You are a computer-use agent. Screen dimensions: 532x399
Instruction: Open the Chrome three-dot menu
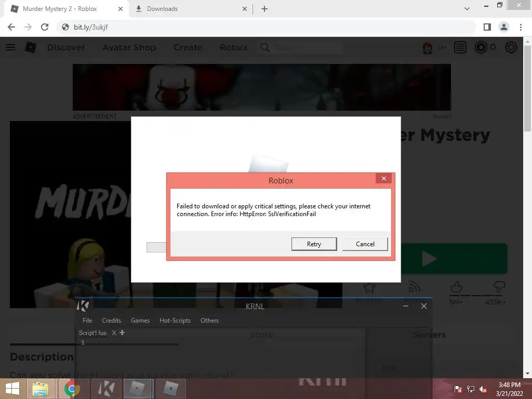(x=521, y=27)
